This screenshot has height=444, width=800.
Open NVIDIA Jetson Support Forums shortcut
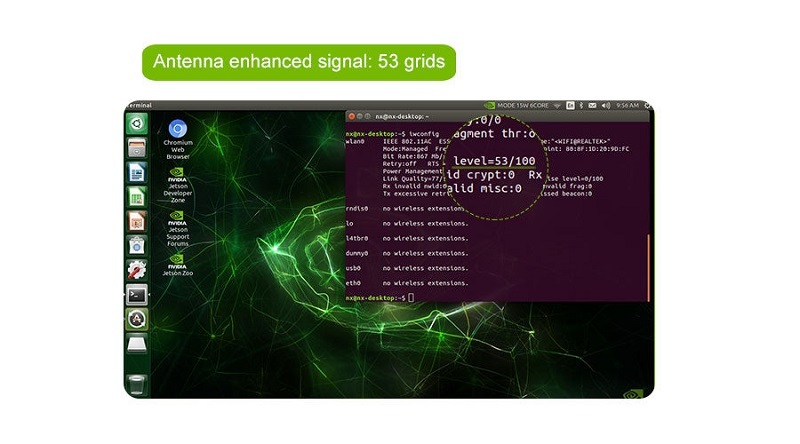pyautogui.click(x=178, y=229)
